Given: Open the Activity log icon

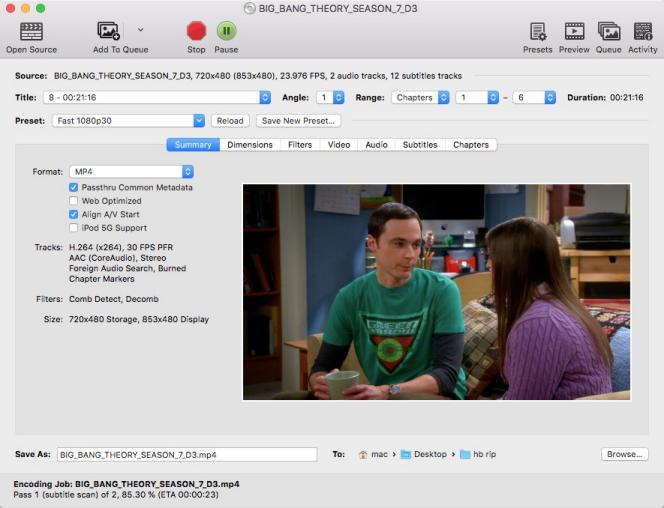Looking at the screenshot, I should 643,31.
